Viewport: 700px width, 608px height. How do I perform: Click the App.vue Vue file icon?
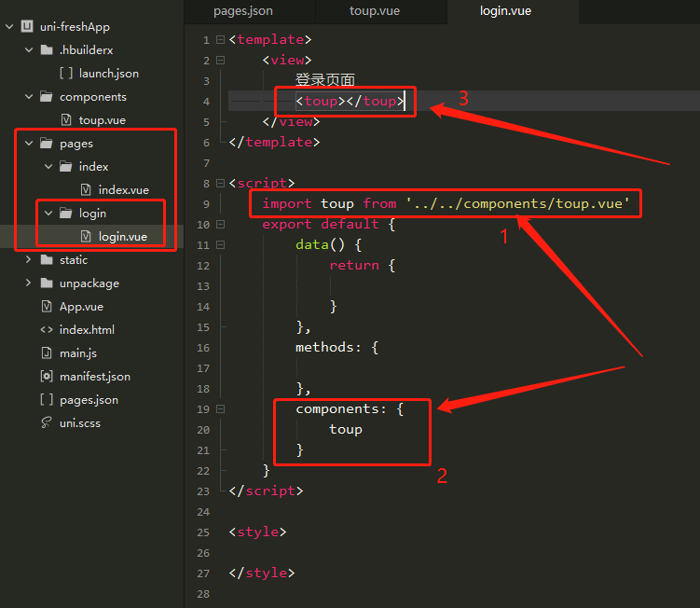pyautogui.click(x=47, y=307)
